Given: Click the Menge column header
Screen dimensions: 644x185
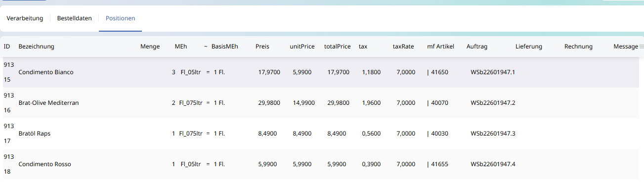Looking at the screenshot, I should [x=150, y=46].
